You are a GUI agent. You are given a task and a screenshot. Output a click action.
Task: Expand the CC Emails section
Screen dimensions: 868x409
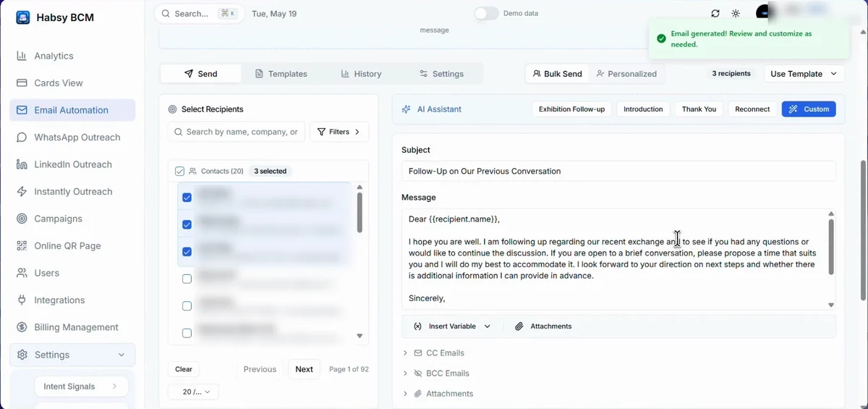pos(434,353)
